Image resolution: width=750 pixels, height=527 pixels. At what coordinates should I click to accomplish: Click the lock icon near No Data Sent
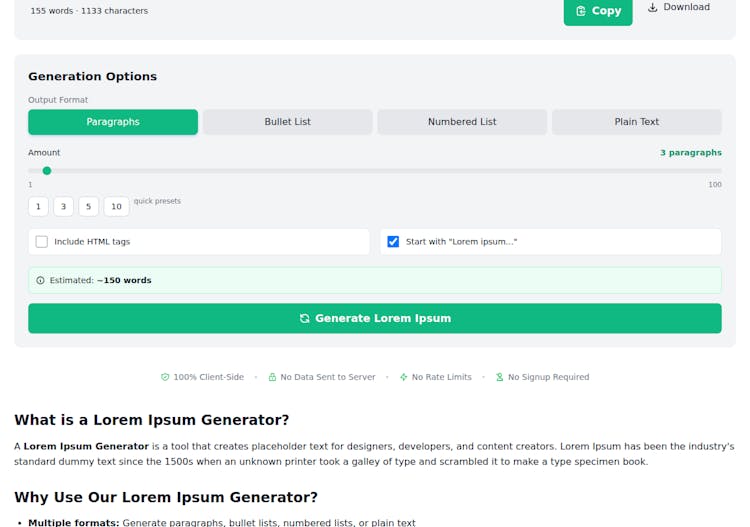272,378
